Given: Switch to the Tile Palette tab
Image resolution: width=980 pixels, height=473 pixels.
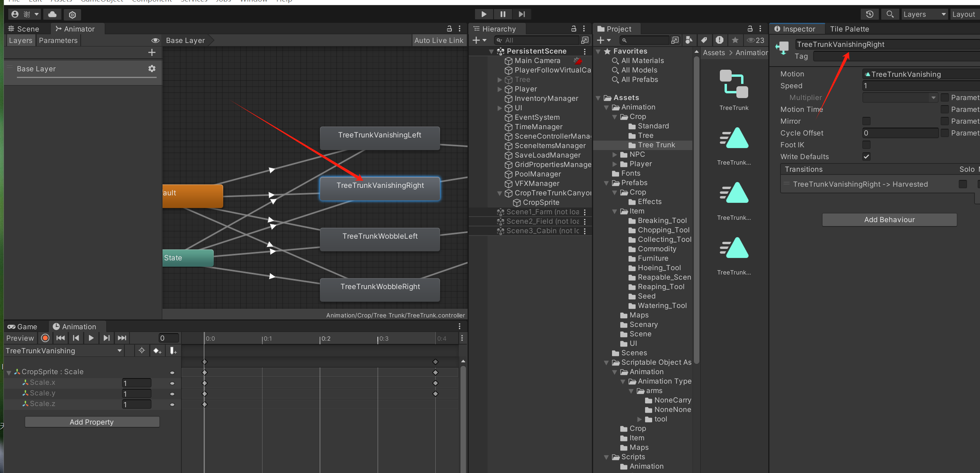Looking at the screenshot, I should coord(849,29).
